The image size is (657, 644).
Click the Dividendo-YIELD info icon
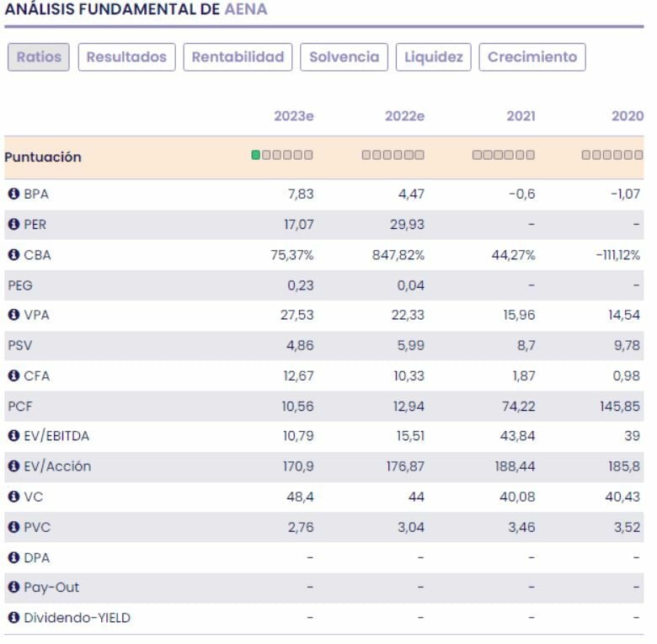pos(13,618)
